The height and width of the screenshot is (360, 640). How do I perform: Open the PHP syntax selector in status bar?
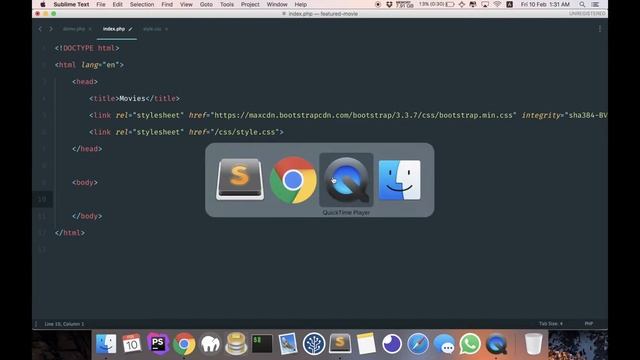(589, 324)
